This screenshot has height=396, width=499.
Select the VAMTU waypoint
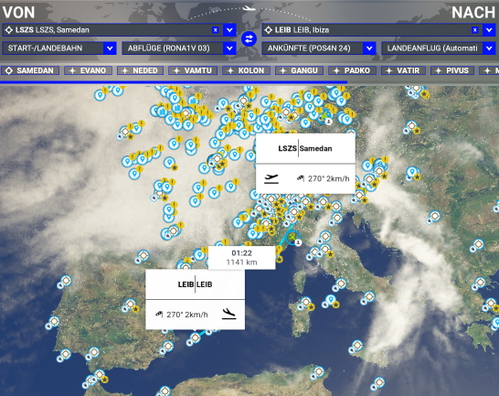coord(193,70)
